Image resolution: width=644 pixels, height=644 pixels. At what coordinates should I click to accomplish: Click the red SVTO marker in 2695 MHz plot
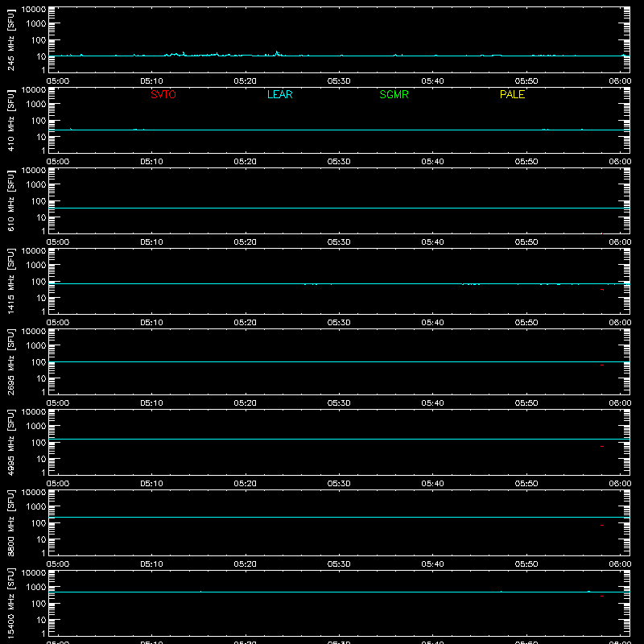[x=602, y=365]
